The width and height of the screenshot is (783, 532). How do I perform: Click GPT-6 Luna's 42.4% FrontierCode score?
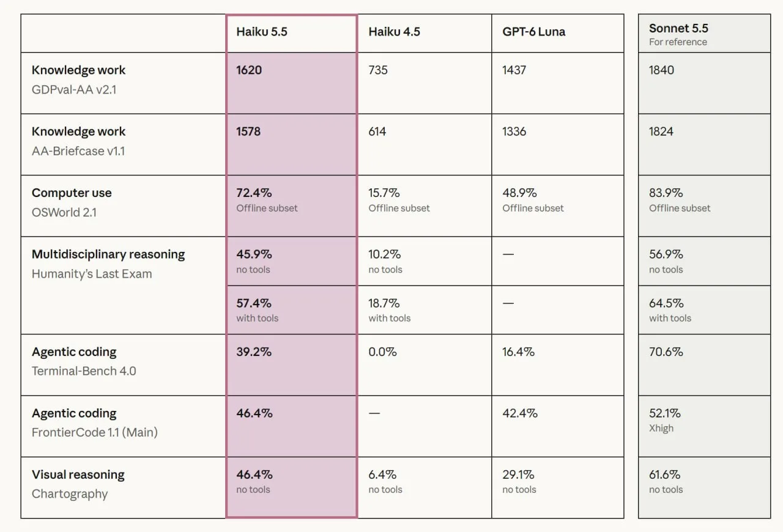pos(558,426)
